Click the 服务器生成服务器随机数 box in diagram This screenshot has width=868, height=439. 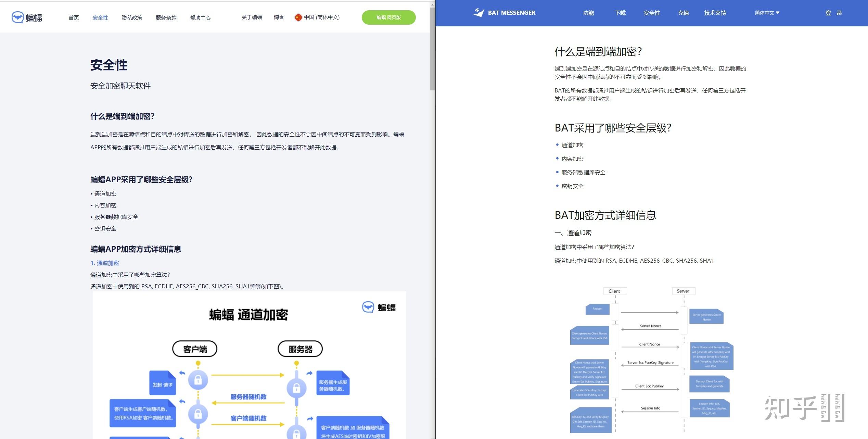point(333,383)
